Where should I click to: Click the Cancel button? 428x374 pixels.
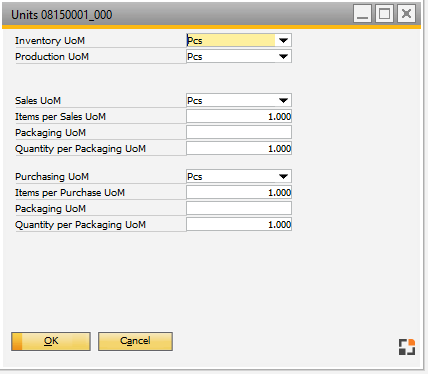point(135,341)
